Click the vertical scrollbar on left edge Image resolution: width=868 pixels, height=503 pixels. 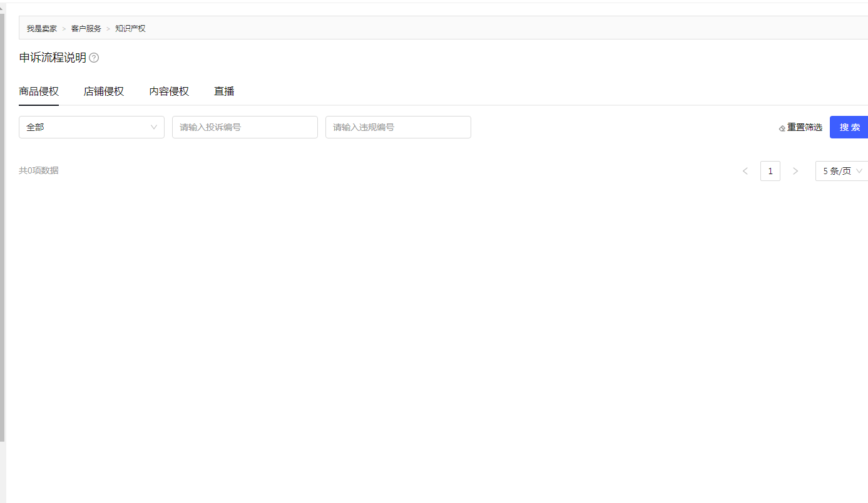pos(3,227)
